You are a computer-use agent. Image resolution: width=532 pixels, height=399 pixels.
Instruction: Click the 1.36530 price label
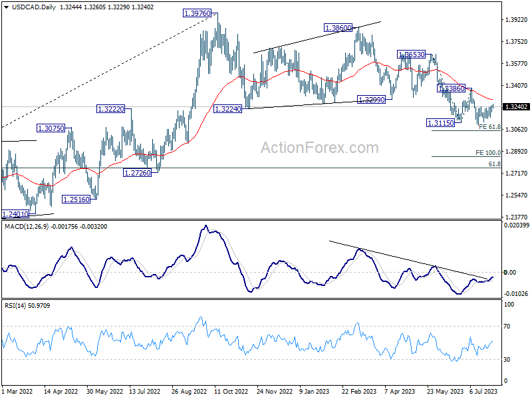tap(411, 55)
